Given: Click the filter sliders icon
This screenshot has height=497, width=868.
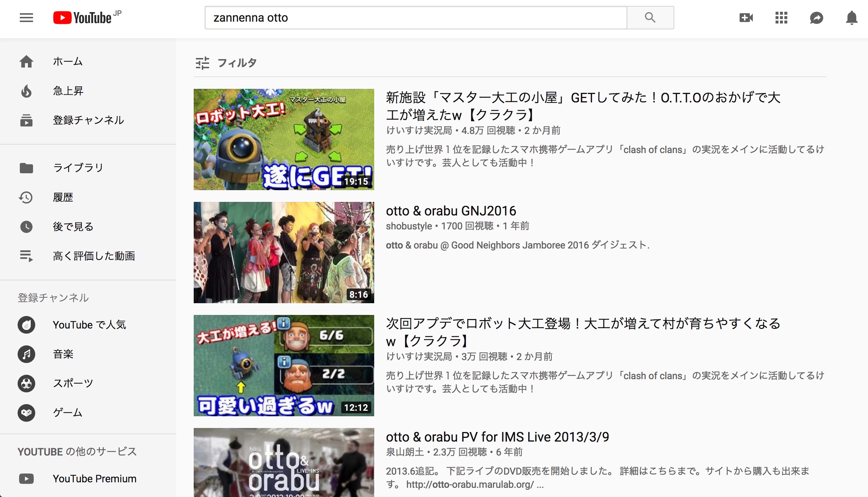Looking at the screenshot, I should [x=202, y=63].
